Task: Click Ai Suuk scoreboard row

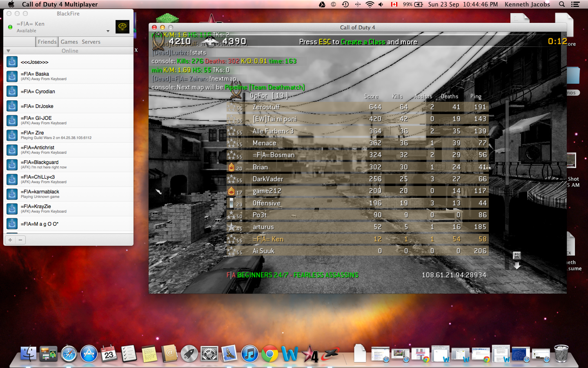Action: [x=358, y=251]
